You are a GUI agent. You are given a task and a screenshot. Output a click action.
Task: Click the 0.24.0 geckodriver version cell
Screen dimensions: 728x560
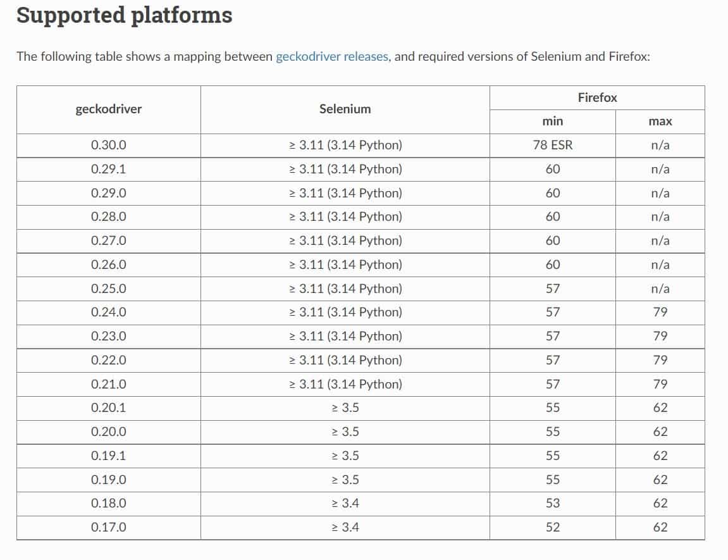pyautogui.click(x=109, y=312)
